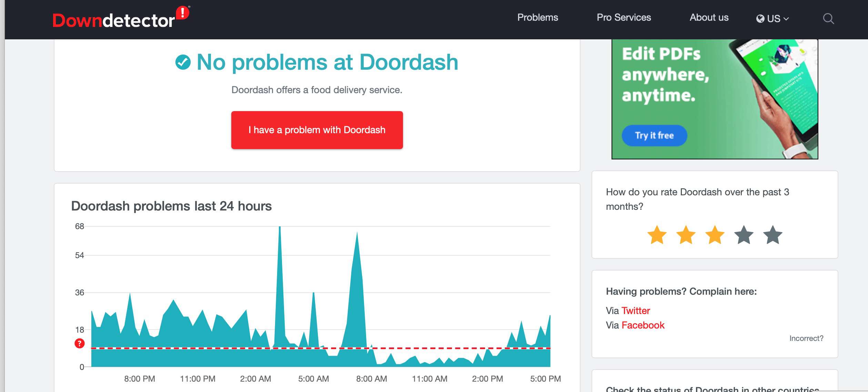The height and width of the screenshot is (392, 868).
Task: Click the Edit PDFs advertisement banner
Action: pyautogui.click(x=715, y=99)
